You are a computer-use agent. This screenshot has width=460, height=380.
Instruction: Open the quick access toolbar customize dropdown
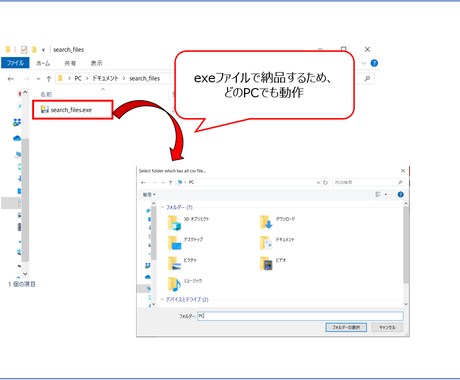click(43, 50)
